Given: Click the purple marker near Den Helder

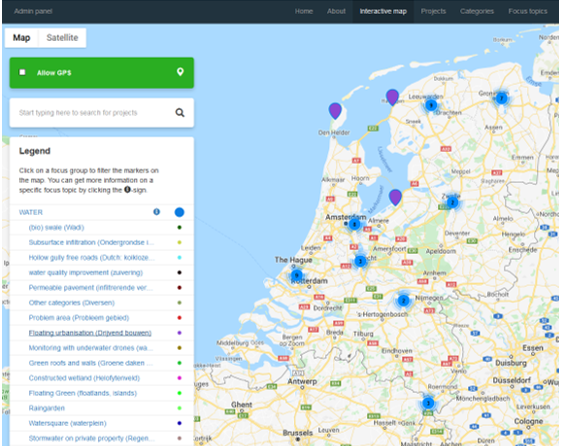Looking at the screenshot, I should (x=335, y=111).
